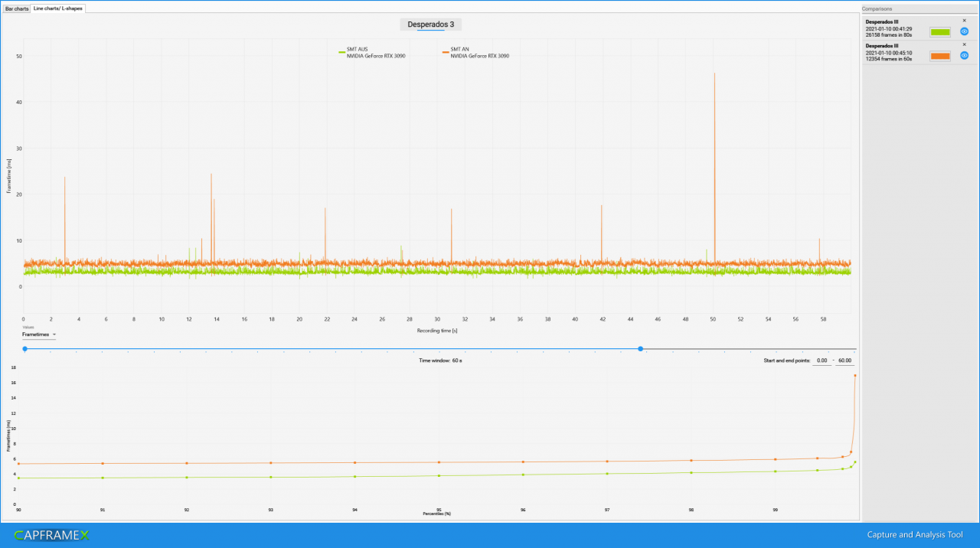980x548 pixels.
Task: Click the Recording time [s] axis label
Action: pos(437,330)
